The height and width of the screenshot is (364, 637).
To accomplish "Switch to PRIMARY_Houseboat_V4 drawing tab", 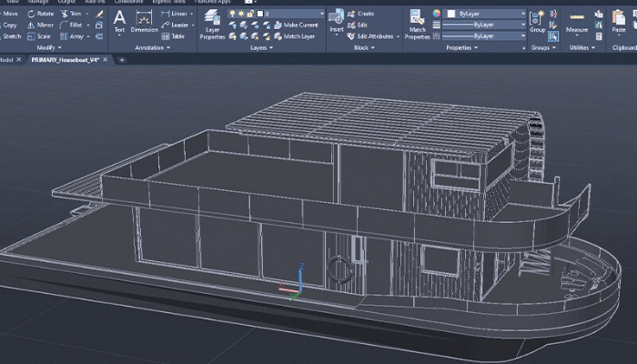I will (x=65, y=60).
